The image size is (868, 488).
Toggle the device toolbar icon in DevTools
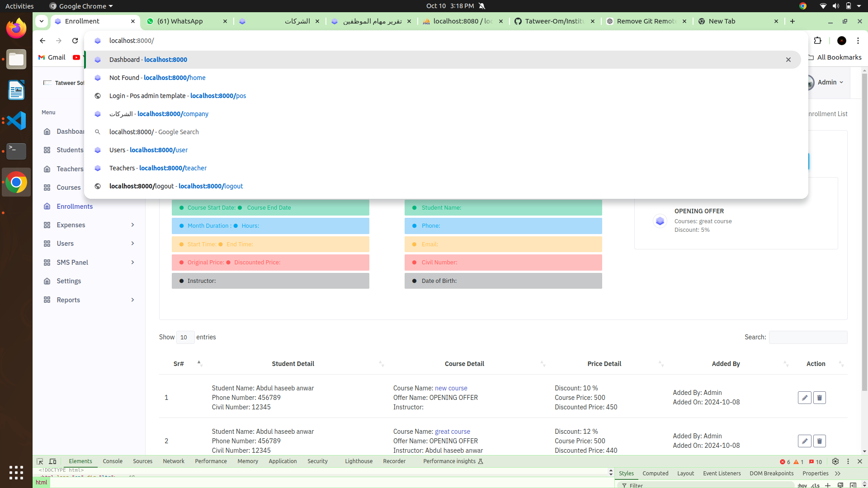(52, 461)
